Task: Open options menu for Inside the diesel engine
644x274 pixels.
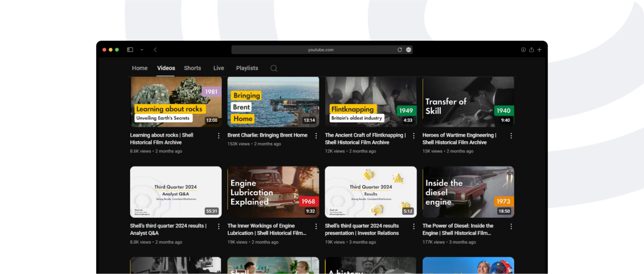Action: pyautogui.click(x=511, y=226)
